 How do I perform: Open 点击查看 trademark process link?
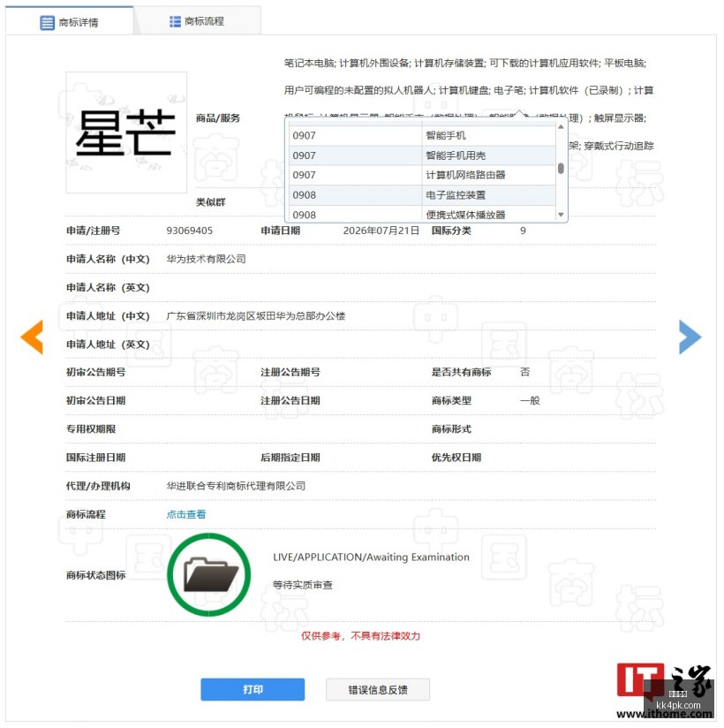point(186,514)
